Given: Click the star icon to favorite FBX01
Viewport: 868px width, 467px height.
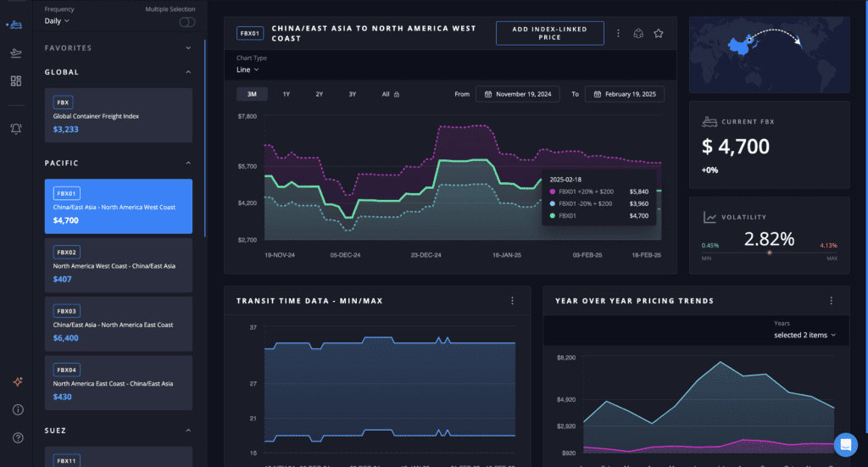Looking at the screenshot, I should click(x=659, y=33).
